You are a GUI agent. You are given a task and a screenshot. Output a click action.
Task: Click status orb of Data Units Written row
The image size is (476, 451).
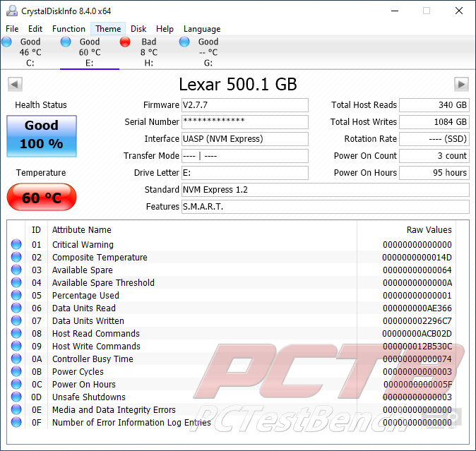(x=16, y=320)
